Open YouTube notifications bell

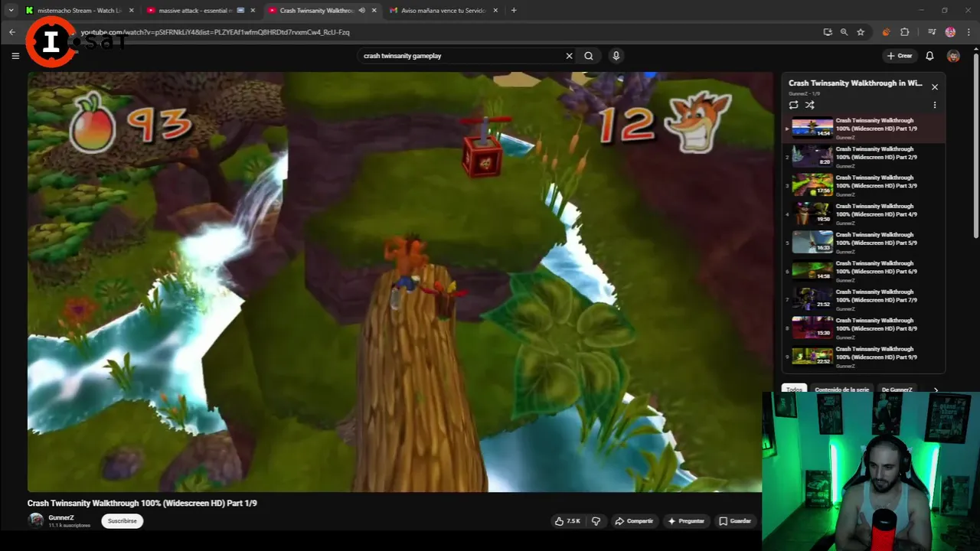point(929,56)
